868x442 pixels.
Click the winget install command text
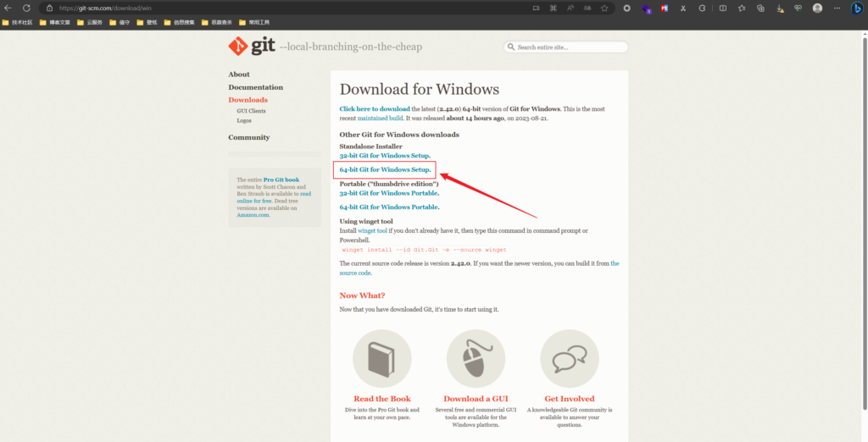(424, 250)
